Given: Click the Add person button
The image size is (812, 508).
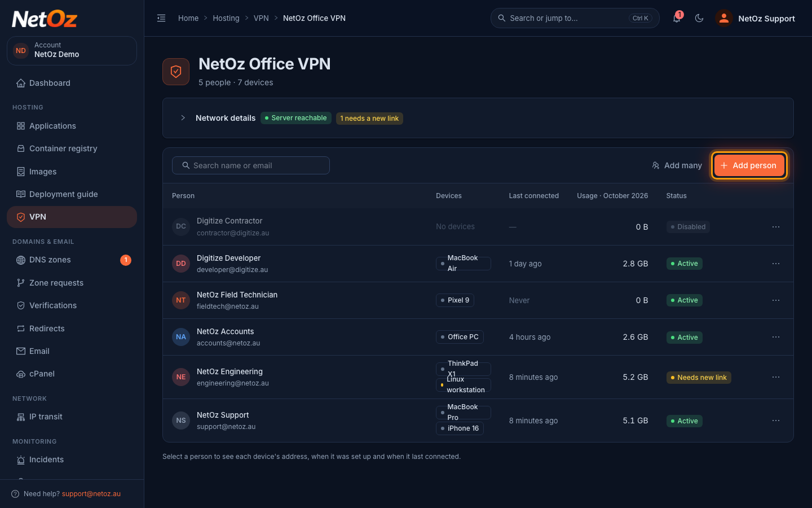Looking at the screenshot, I should 749,165.
